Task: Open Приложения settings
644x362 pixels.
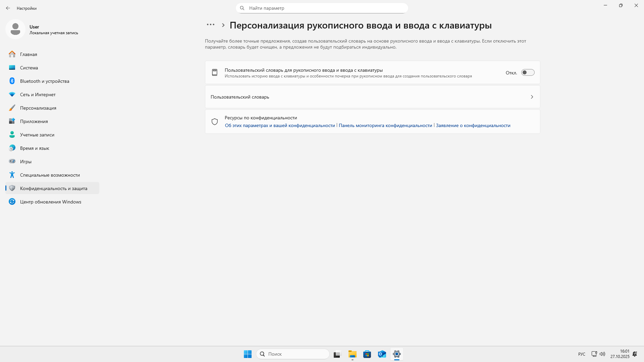Action: (34, 121)
